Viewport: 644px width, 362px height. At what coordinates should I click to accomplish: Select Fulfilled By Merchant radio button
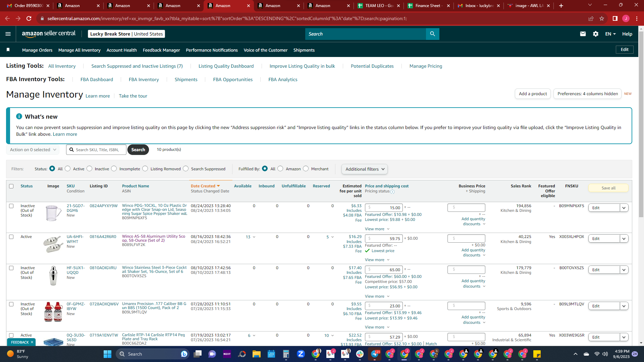(x=306, y=169)
